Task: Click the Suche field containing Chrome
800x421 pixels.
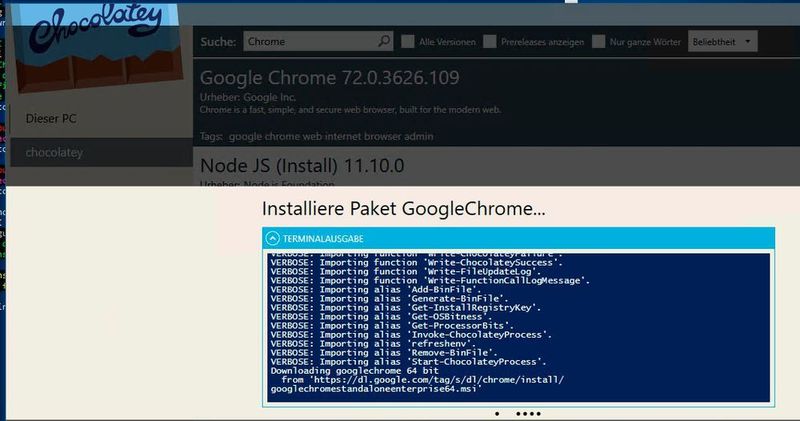Action: click(x=318, y=41)
